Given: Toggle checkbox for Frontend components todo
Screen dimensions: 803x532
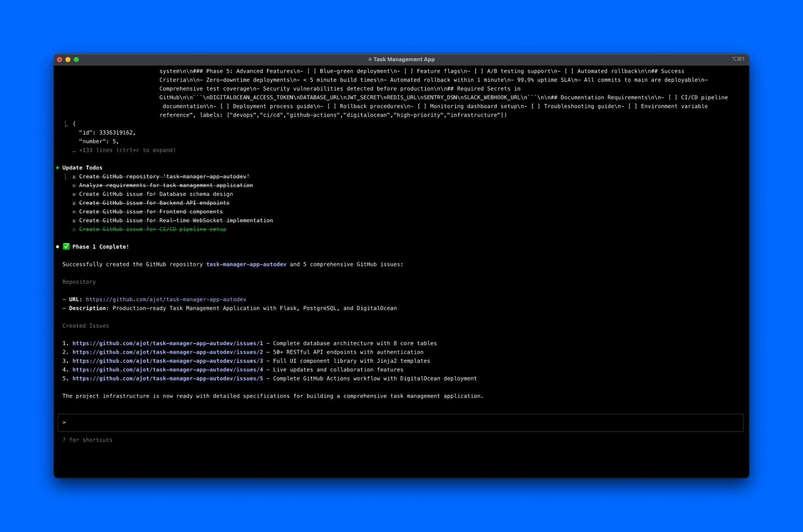Looking at the screenshot, I should [x=74, y=212].
